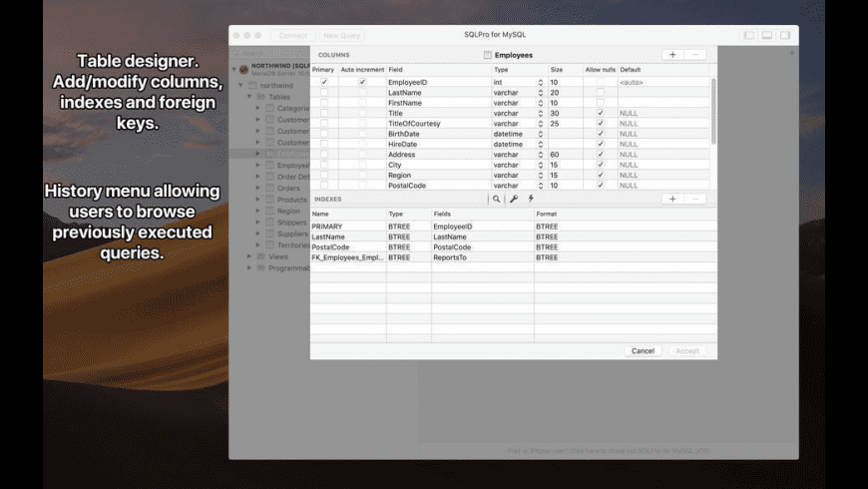Click the New Query toolbar button
The width and height of the screenshot is (868, 489).
click(x=341, y=36)
